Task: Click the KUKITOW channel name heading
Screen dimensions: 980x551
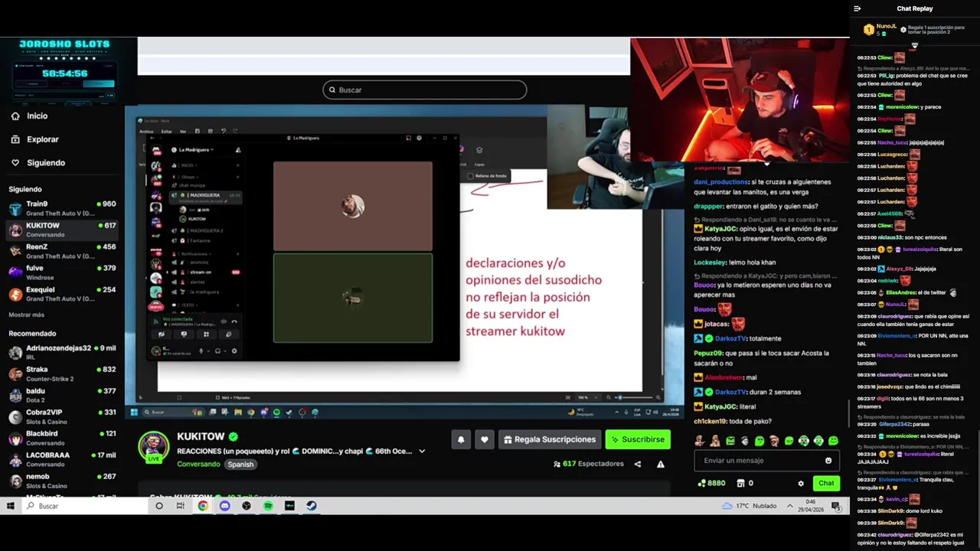Action: 201,436
